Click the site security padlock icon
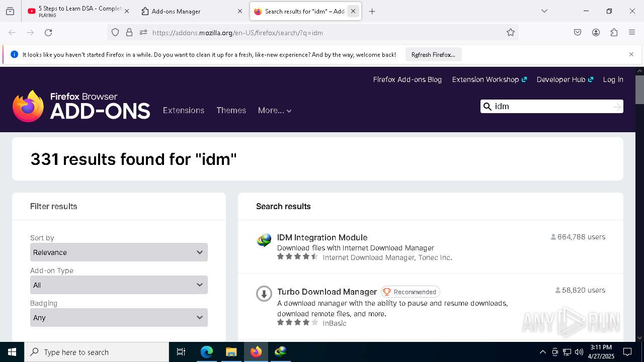The image size is (644, 362). tap(129, 33)
